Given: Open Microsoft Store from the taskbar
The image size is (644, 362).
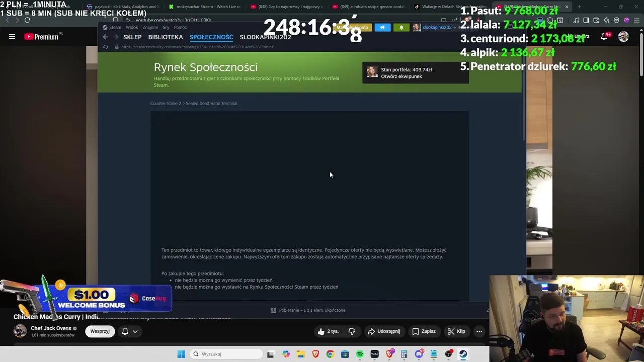Looking at the screenshot, I should (345, 354).
